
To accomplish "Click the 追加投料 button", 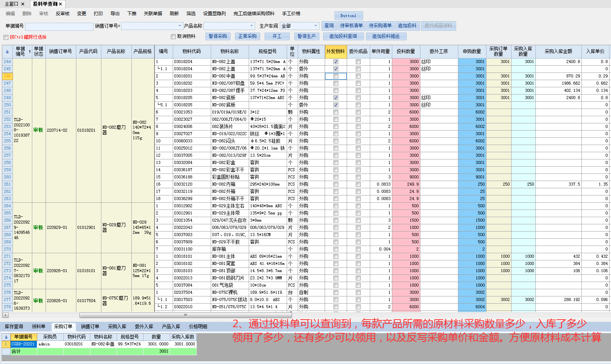I will [407, 26].
